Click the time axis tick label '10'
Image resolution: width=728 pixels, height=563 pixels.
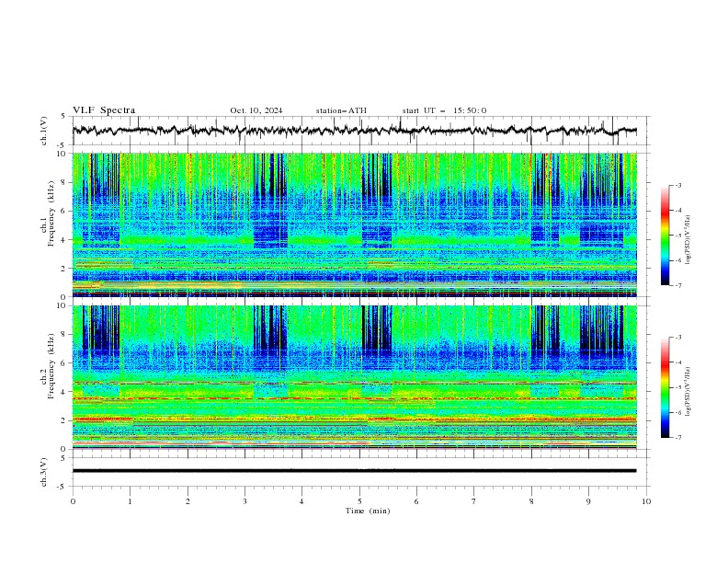click(646, 501)
